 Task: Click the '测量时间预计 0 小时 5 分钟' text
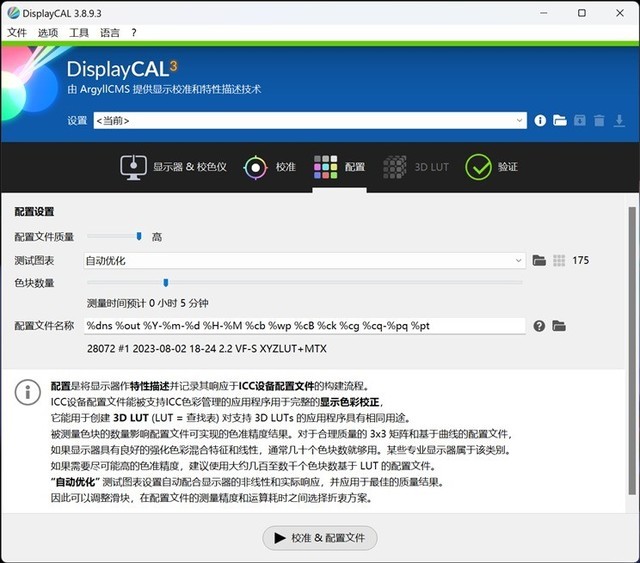click(147, 303)
